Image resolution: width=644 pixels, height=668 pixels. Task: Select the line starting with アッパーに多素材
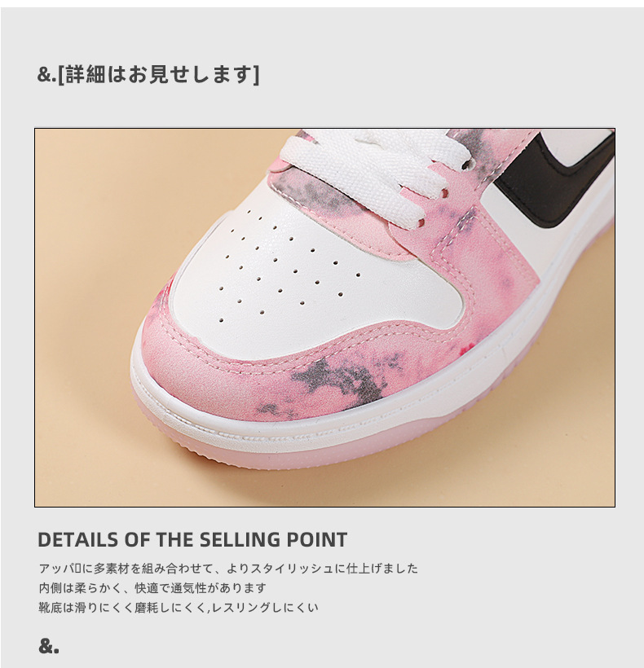pyautogui.click(x=228, y=569)
